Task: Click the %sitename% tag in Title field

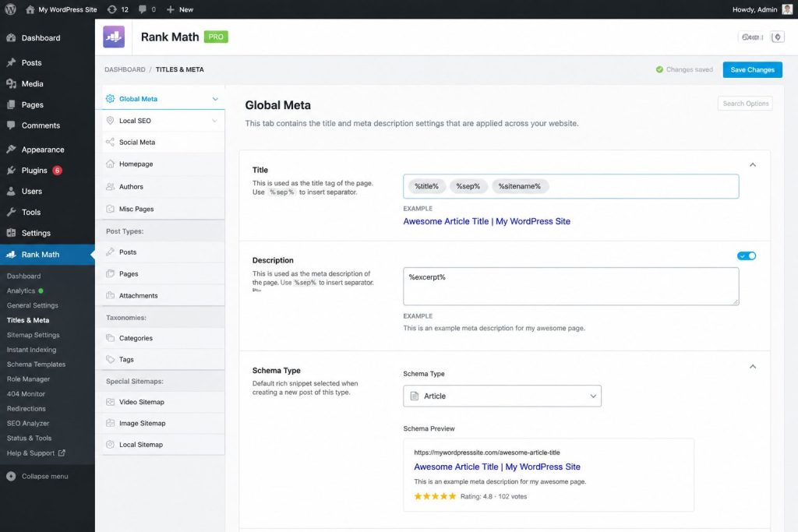Action: click(x=520, y=186)
